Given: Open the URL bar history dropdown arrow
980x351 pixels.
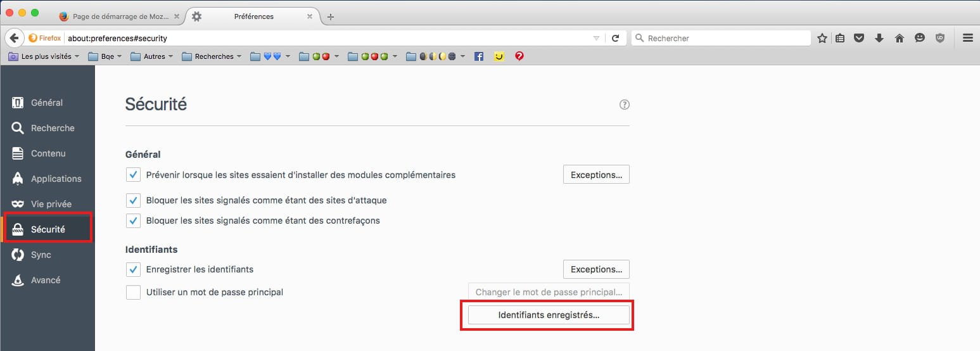Looking at the screenshot, I should (x=595, y=38).
